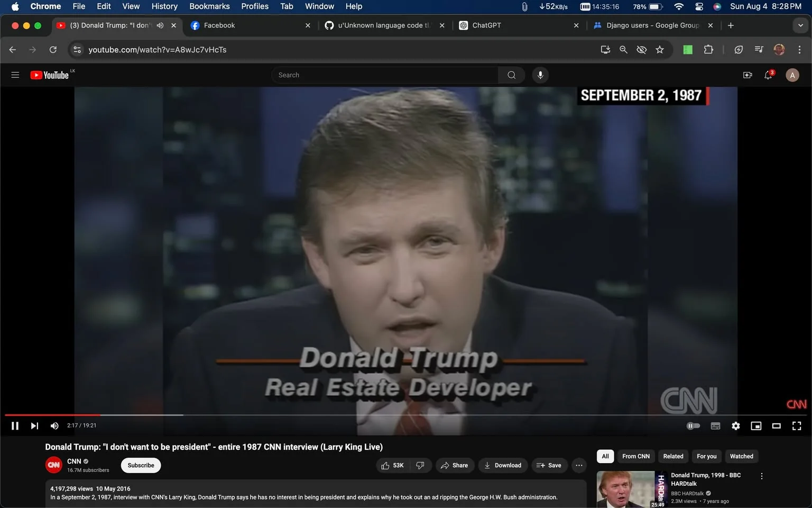This screenshot has width=812, height=508.
Task: Click the search magnifier button
Action: (511, 75)
